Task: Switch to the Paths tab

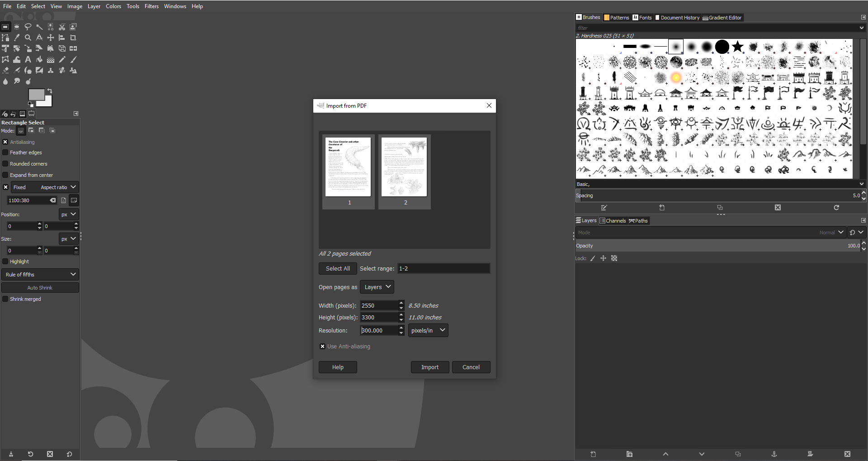Action: (638, 221)
